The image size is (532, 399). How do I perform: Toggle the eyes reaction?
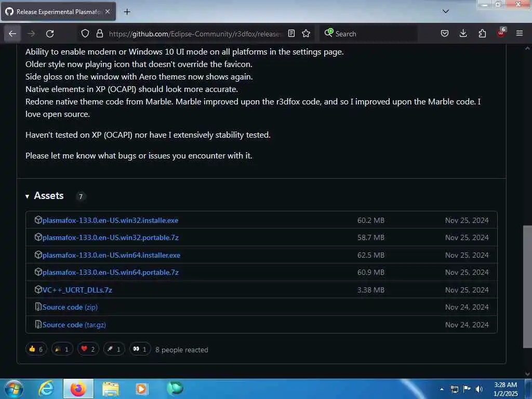pos(140,349)
